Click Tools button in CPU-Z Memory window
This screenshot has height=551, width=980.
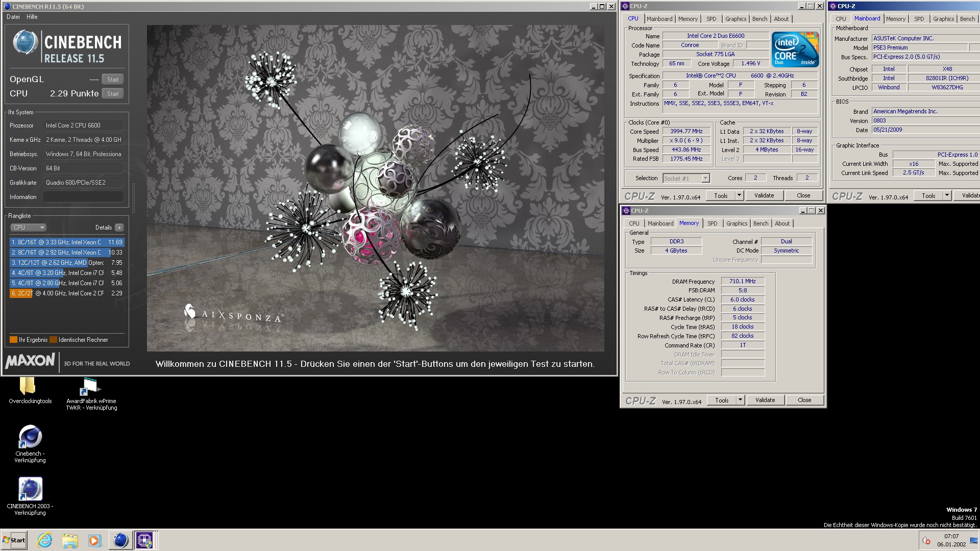tap(722, 400)
